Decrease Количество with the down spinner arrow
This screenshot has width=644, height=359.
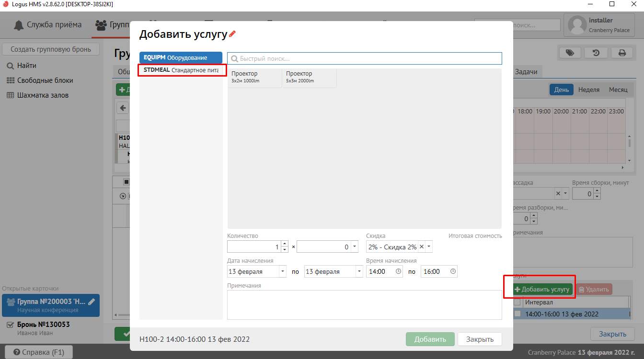point(285,249)
